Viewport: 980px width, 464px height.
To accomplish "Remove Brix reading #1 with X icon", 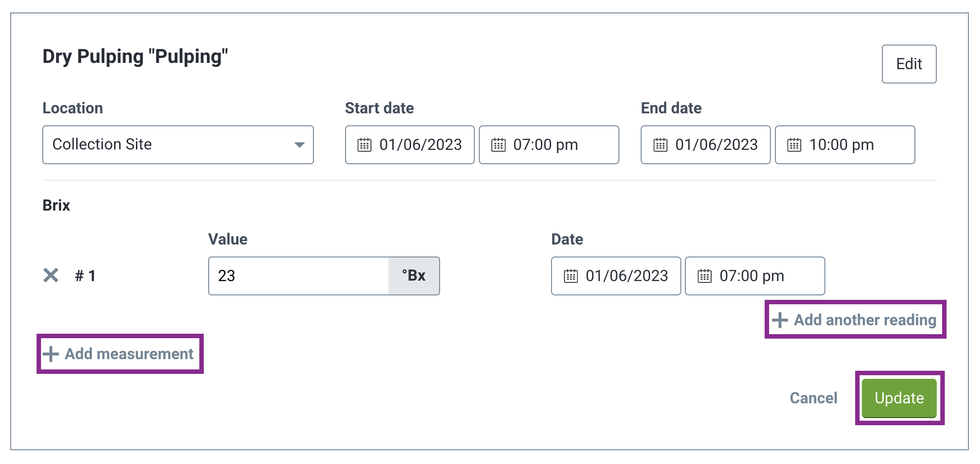I will pos(51,275).
